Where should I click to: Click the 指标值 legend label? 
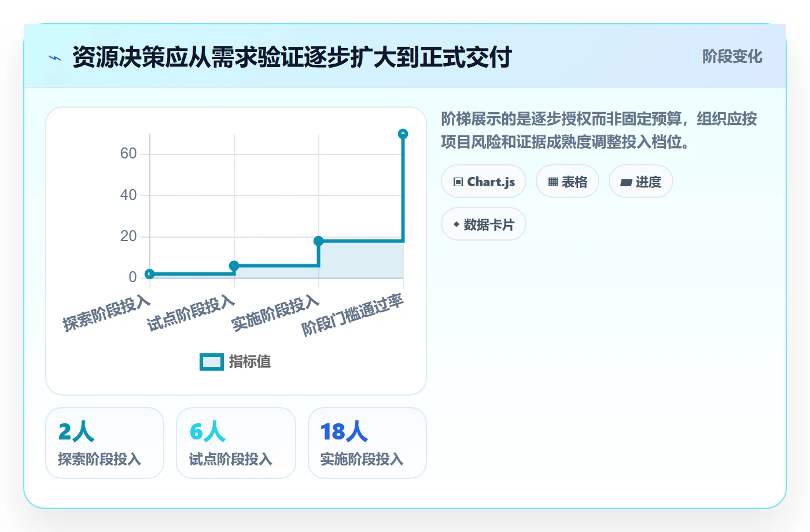pos(250,362)
